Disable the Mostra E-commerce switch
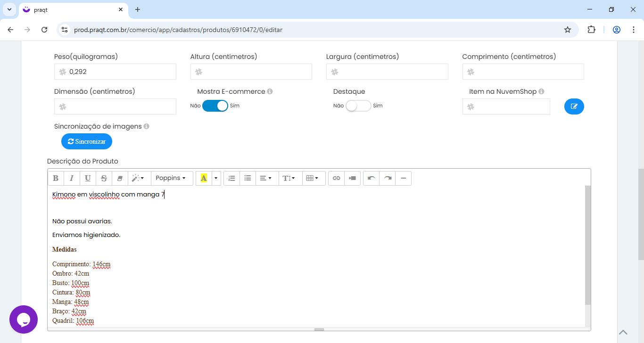 coord(215,106)
